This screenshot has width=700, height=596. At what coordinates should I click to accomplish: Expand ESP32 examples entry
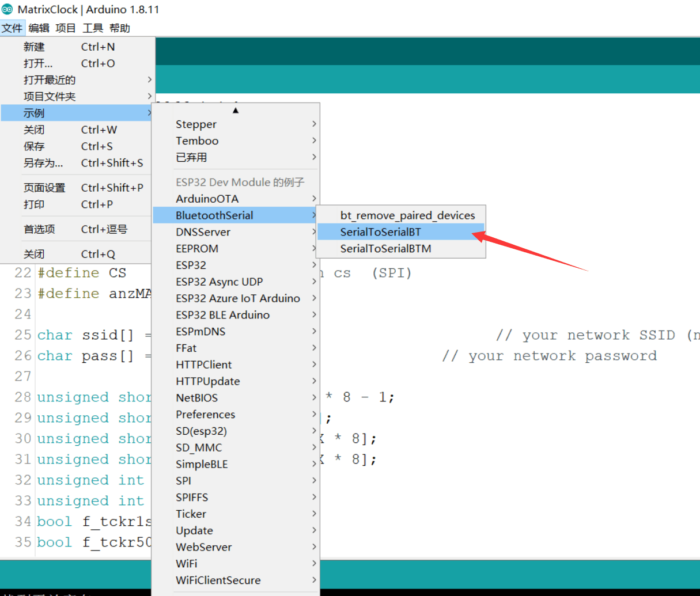[236, 265]
